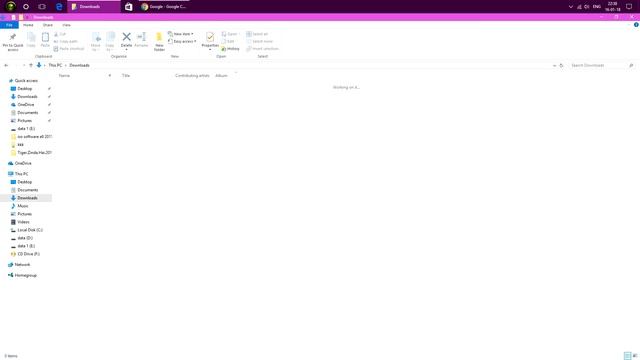
Task: Click Select none in ribbon
Action: click(x=260, y=41)
